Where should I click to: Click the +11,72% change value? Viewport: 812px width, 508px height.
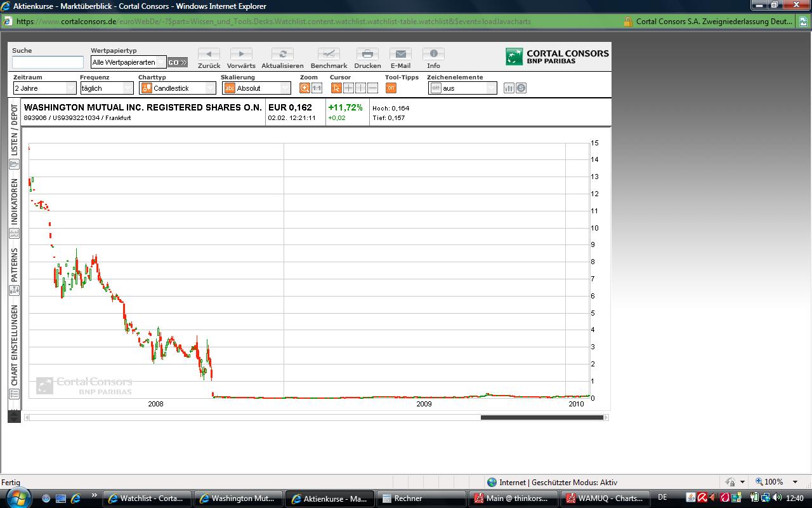(x=345, y=107)
